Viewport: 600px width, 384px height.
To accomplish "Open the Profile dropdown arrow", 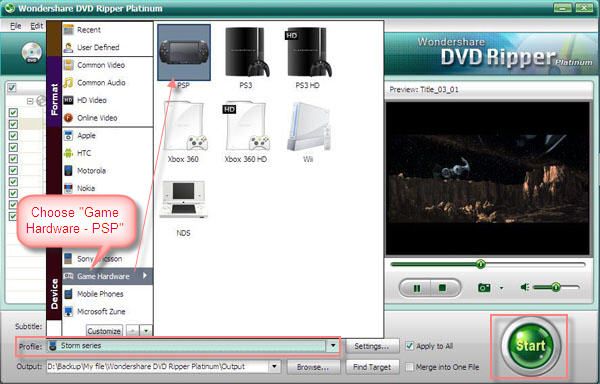I will (333, 346).
